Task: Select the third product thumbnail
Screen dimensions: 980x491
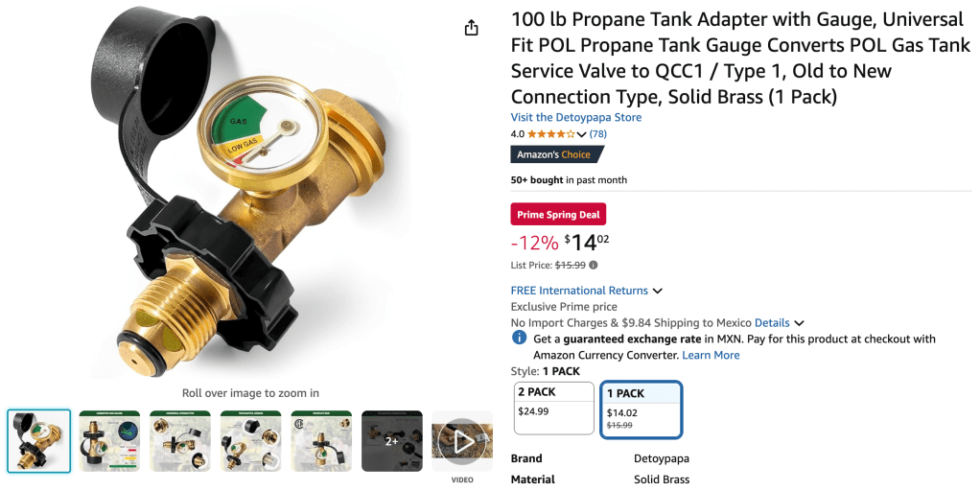Action: [180, 441]
